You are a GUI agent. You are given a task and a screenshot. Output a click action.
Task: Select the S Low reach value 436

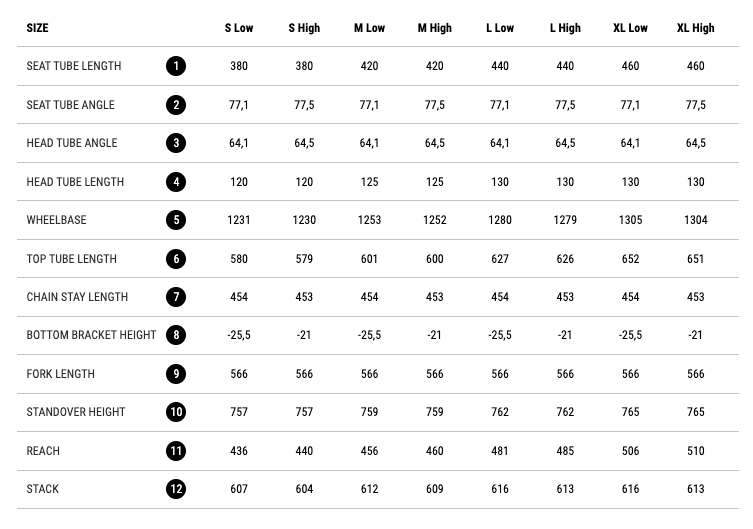click(239, 451)
